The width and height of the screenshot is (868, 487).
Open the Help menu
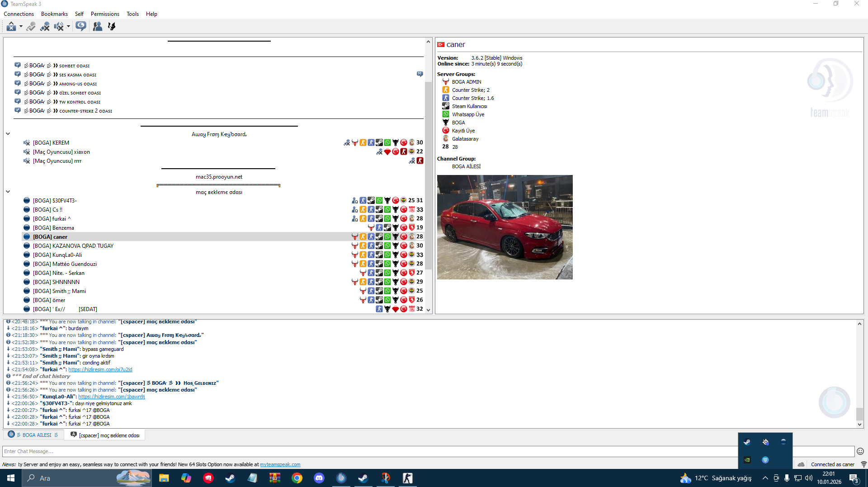(151, 14)
